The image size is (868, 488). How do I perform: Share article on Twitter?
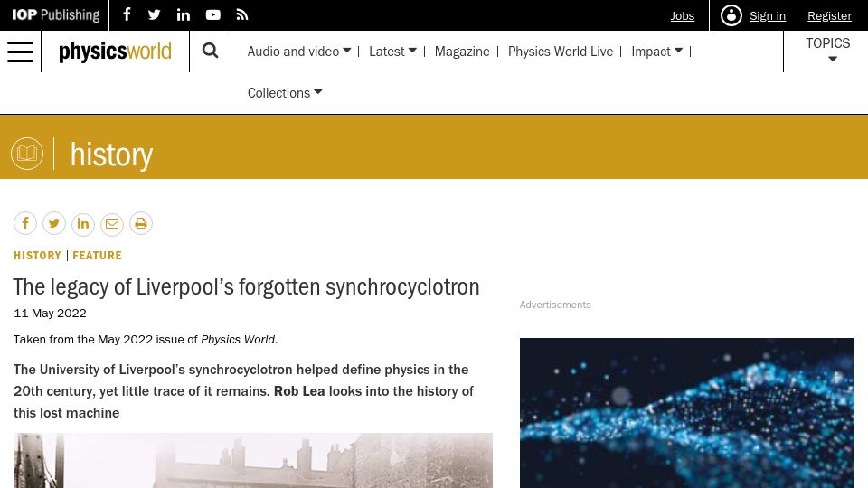[54, 223]
